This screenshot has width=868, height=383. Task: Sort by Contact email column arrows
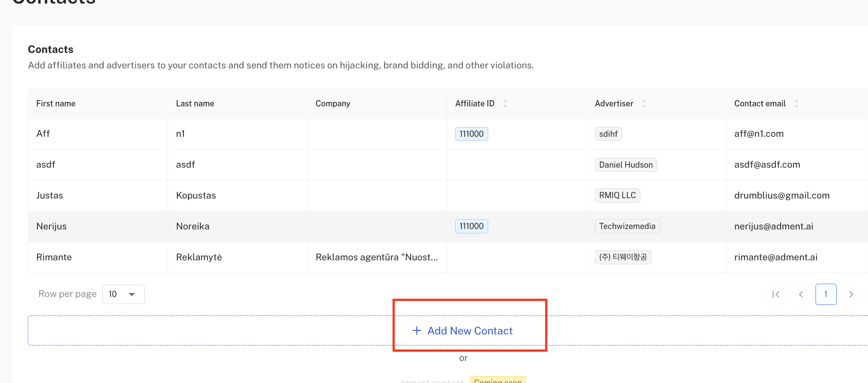click(x=797, y=104)
